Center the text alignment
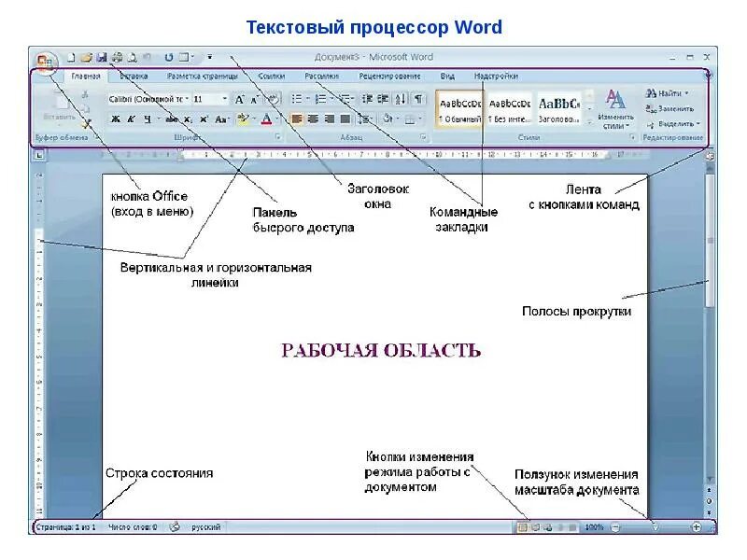This screenshot has height=560, width=747. (313, 119)
